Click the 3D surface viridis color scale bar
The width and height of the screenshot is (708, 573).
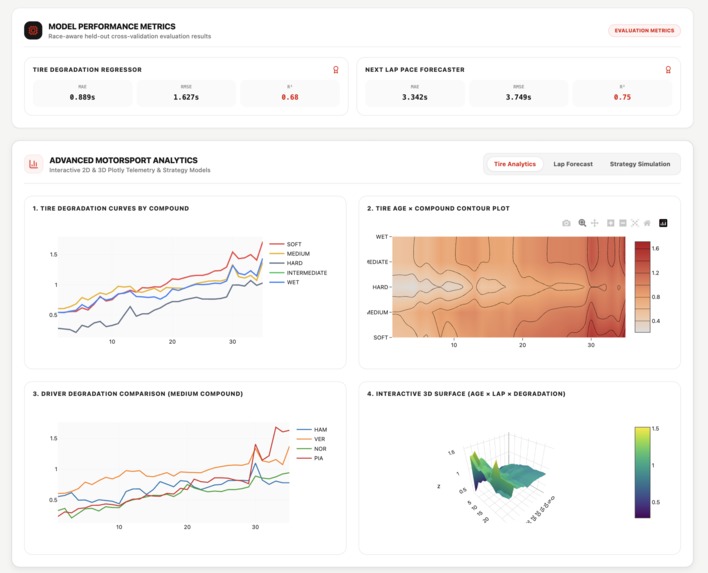click(643, 472)
